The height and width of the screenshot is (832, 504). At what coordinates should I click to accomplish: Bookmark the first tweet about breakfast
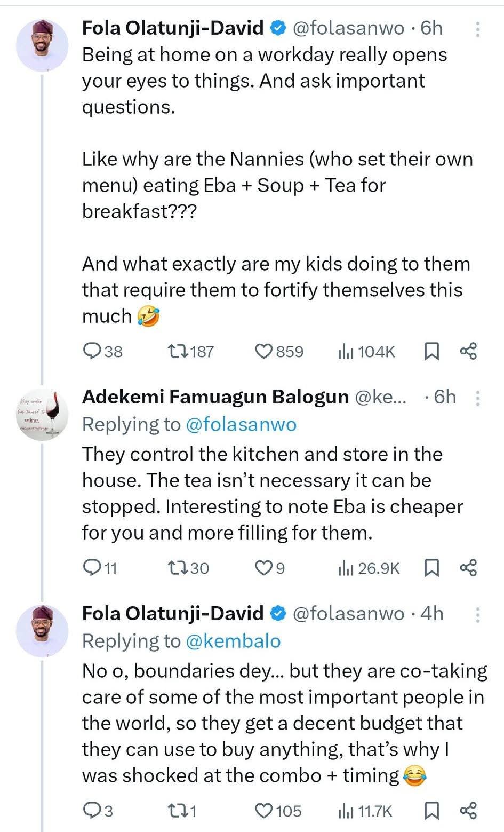pyautogui.click(x=431, y=351)
